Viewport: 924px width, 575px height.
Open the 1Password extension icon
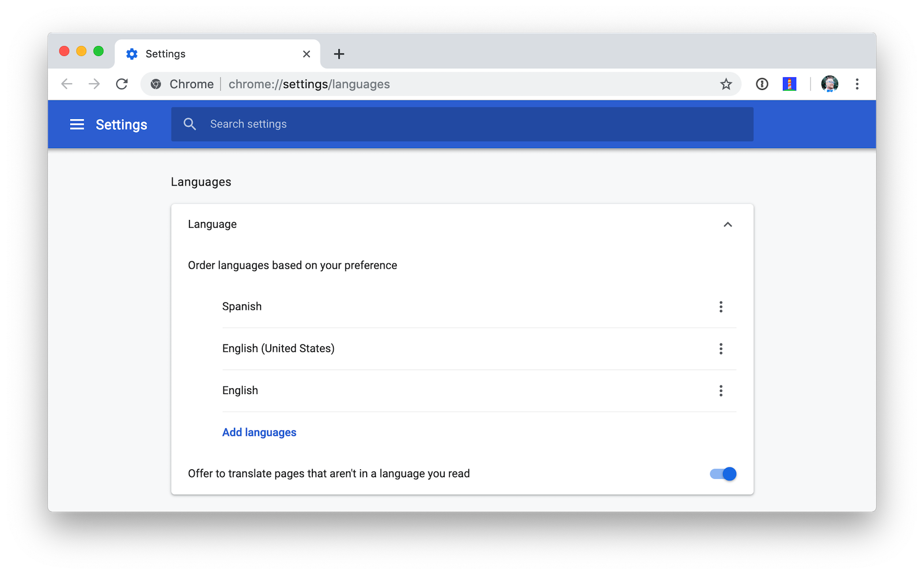pyautogui.click(x=762, y=84)
